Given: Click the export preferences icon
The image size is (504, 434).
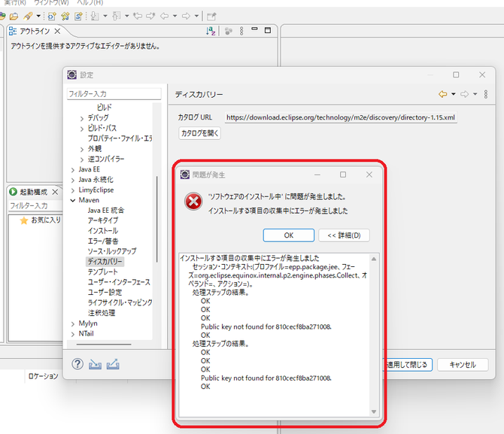Looking at the screenshot, I should [113, 364].
